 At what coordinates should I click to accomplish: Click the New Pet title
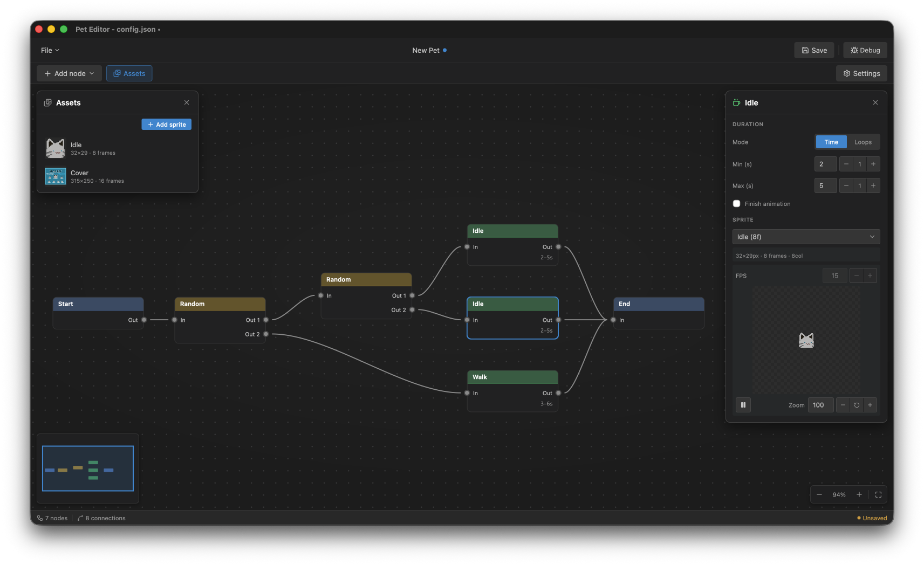click(426, 50)
